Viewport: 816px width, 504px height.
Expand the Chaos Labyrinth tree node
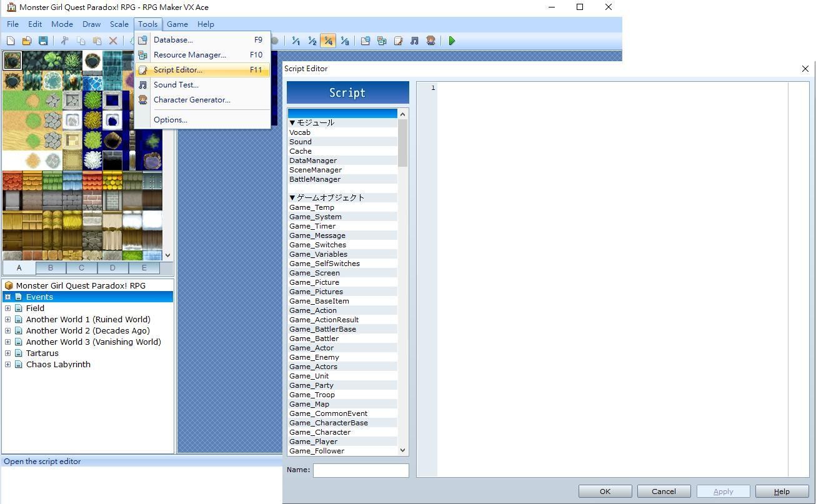pos(7,365)
